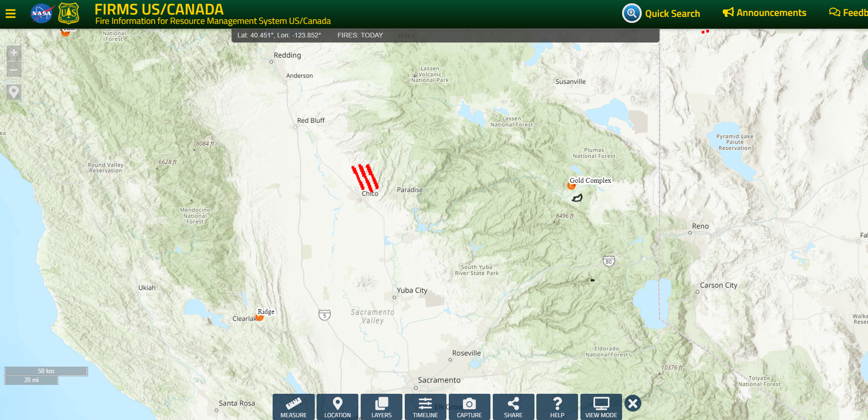Open the Feedback link

[x=848, y=13]
